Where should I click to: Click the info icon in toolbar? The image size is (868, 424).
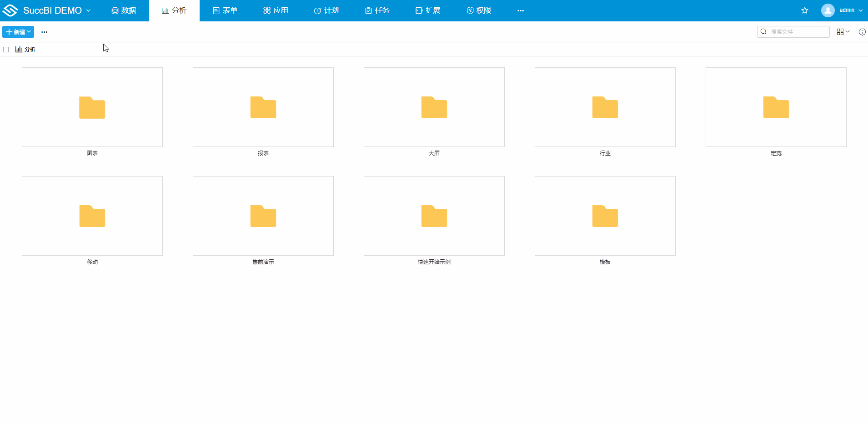click(862, 32)
